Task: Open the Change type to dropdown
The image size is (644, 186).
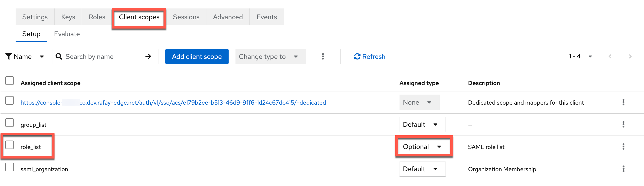Action: point(269,57)
